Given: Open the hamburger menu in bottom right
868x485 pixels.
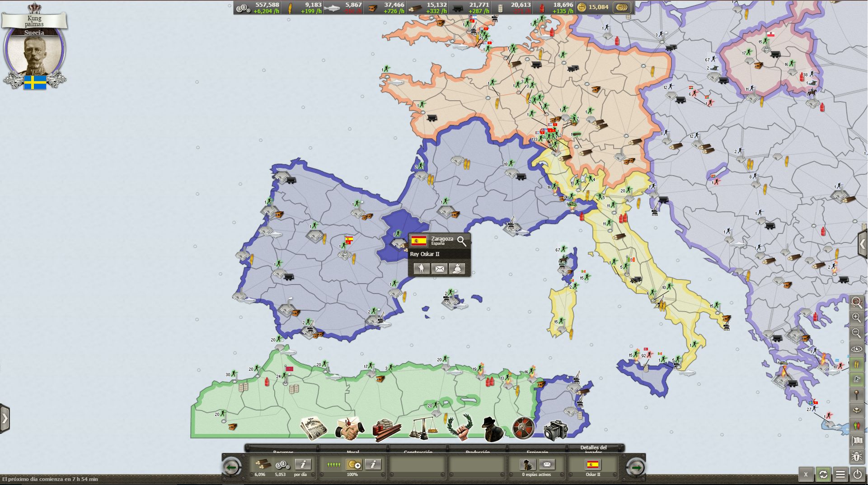Looking at the screenshot, I should coord(840,474).
